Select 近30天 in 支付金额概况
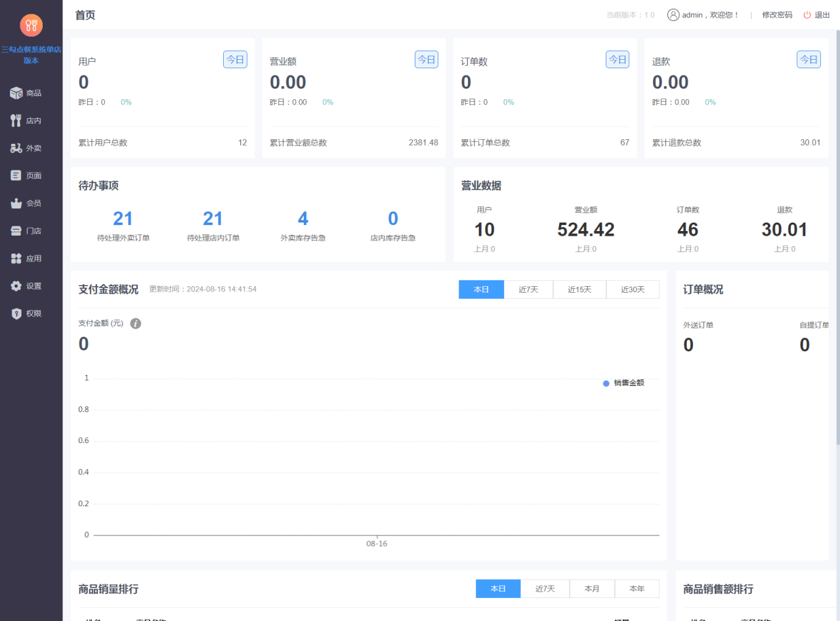 point(633,289)
